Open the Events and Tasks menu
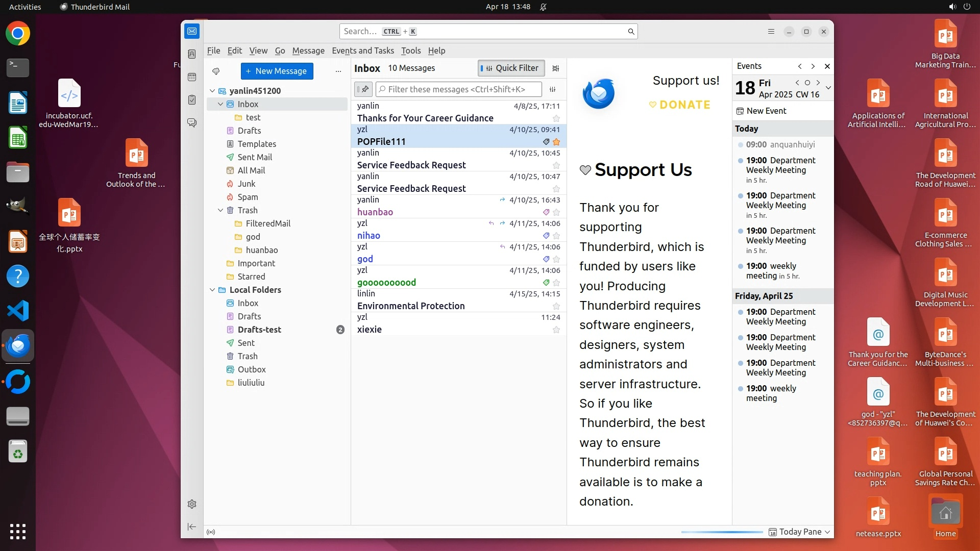This screenshot has width=980, height=551. [x=362, y=51]
